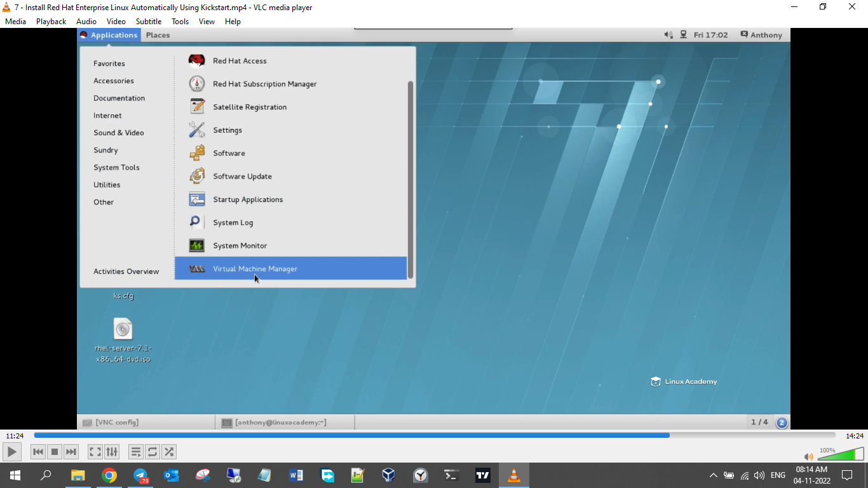Open the VLC Media menu

(x=15, y=21)
